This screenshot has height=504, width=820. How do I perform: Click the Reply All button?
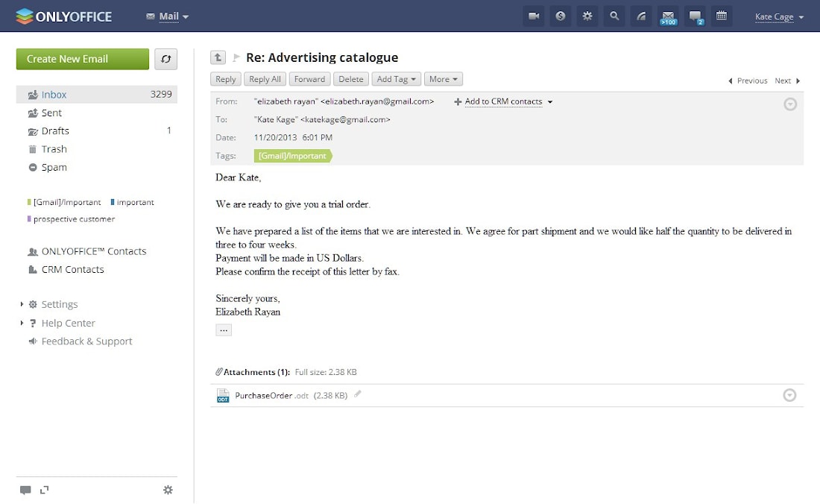pos(265,79)
